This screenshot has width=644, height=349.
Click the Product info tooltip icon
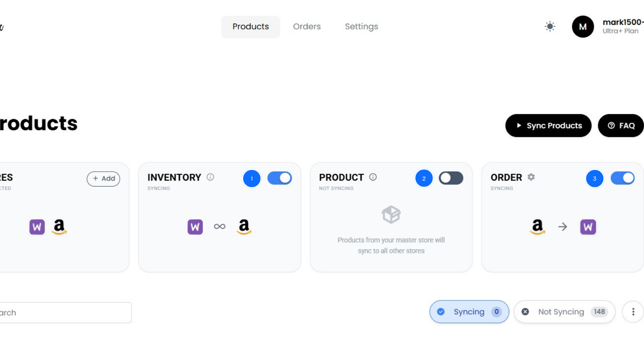click(x=372, y=177)
